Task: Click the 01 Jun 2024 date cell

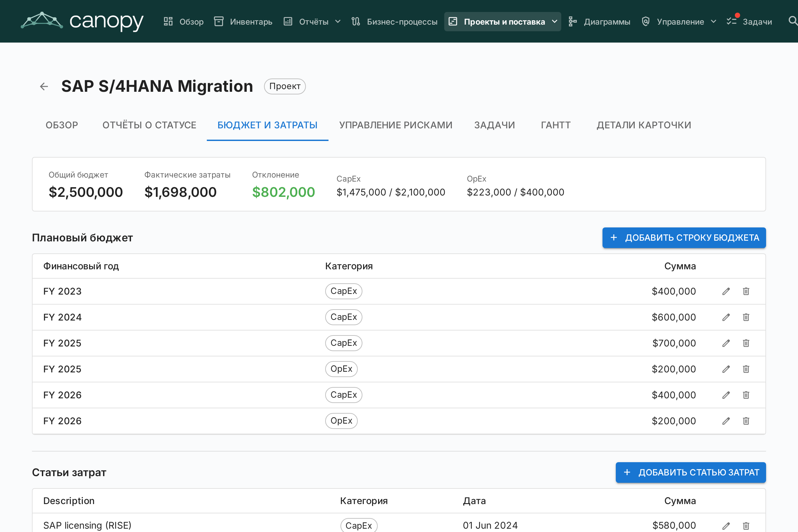Action: click(x=491, y=526)
